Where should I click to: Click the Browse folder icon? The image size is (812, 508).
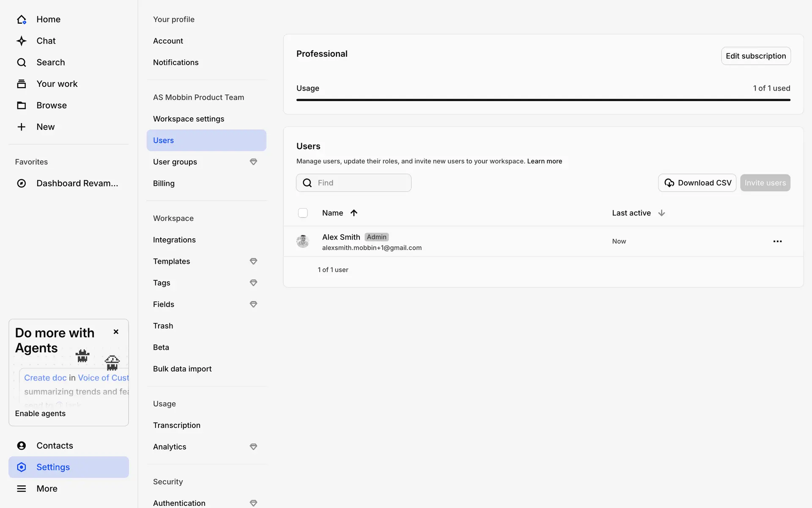point(22,105)
